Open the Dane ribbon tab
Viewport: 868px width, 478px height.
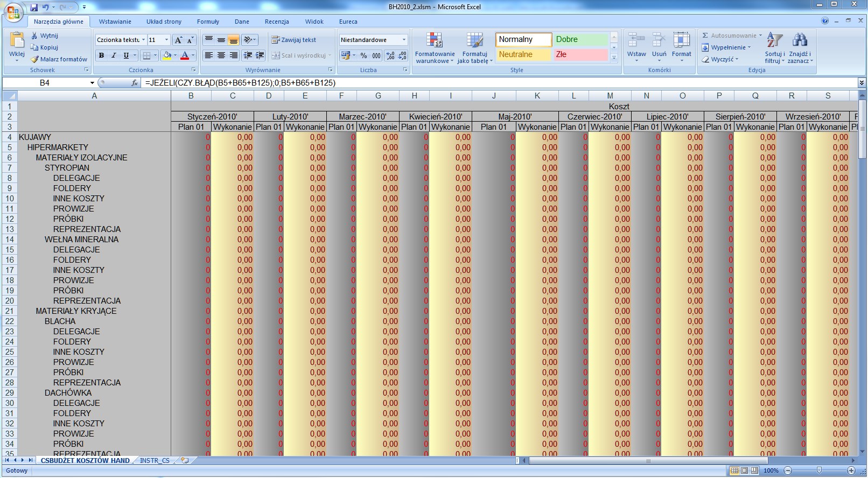pyautogui.click(x=242, y=22)
